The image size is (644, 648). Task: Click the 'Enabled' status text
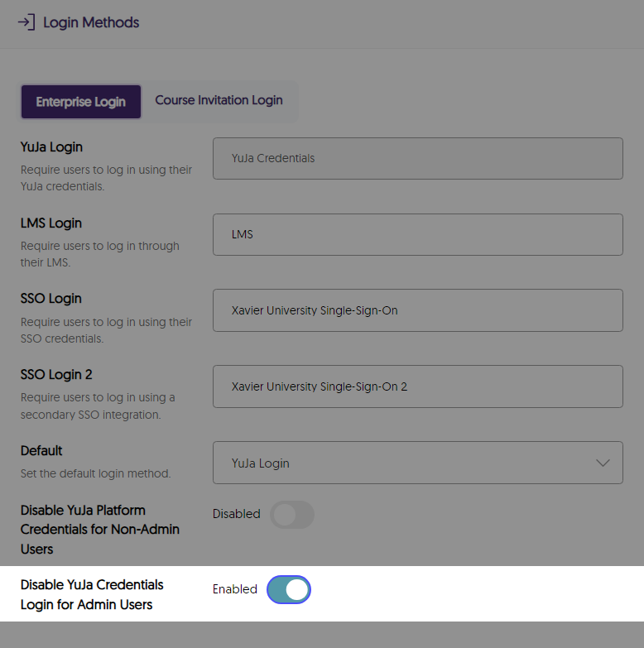tap(235, 589)
